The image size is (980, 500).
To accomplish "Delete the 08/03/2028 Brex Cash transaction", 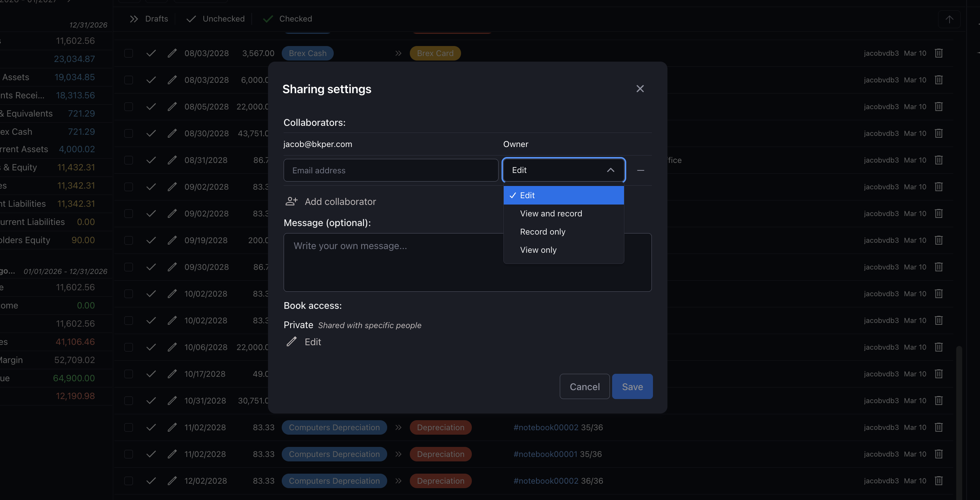I will pos(938,53).
